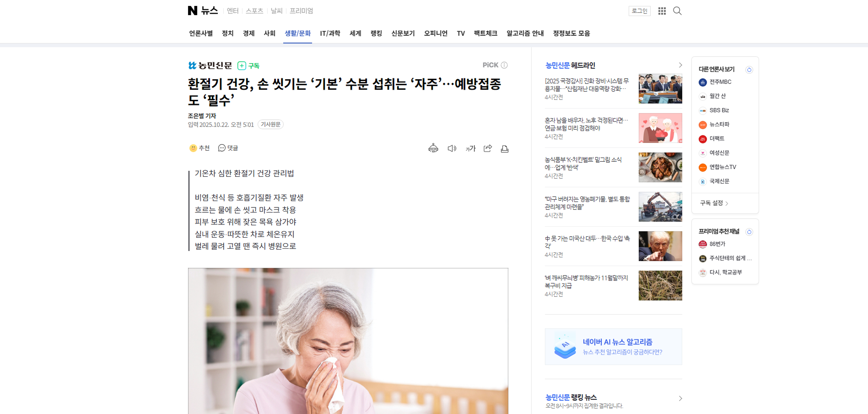Switch to IT/과학 tab
Image resolution: width=868 pixels, height=414 pixels.
click(x=330, y=33)
